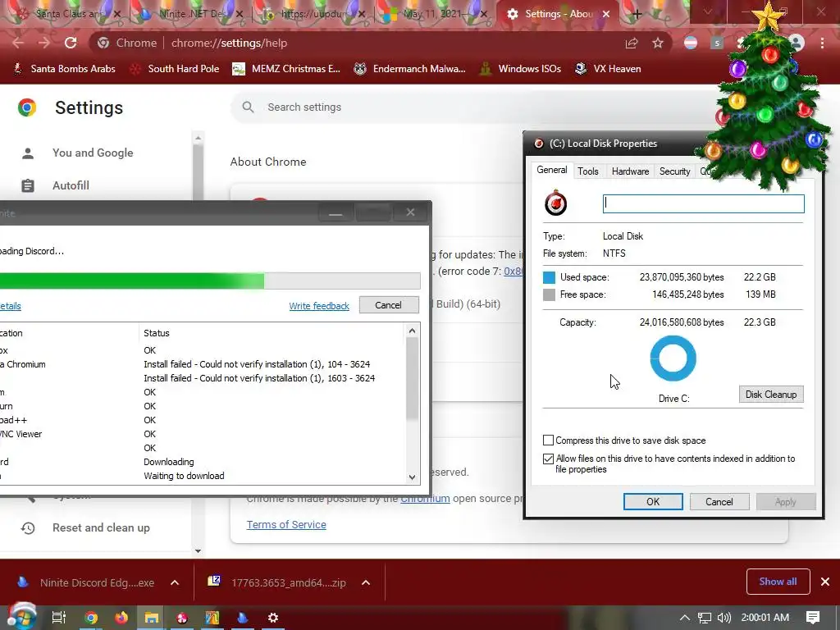Click Show all downloads button
This screenshot has height=630, width=840.
[x=778, y=582]
